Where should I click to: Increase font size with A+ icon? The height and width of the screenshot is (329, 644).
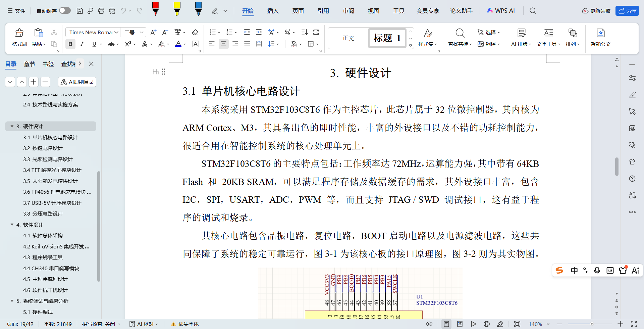pos(153,32)
